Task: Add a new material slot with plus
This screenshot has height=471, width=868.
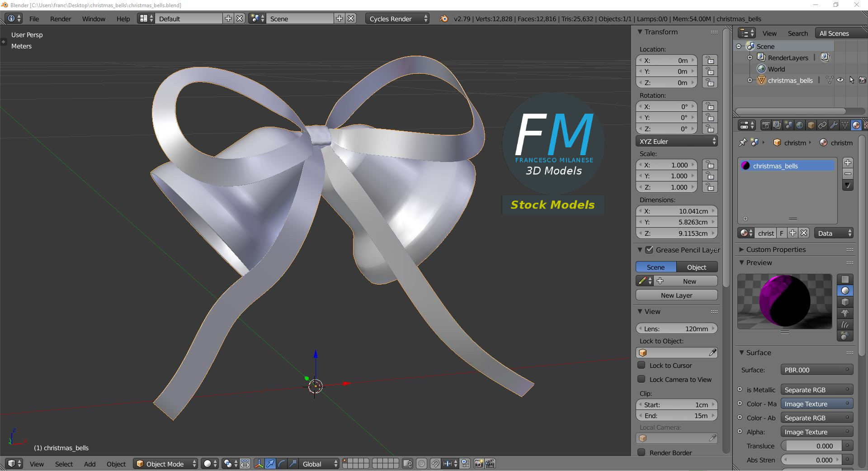Action: click(x=848, y=163)
